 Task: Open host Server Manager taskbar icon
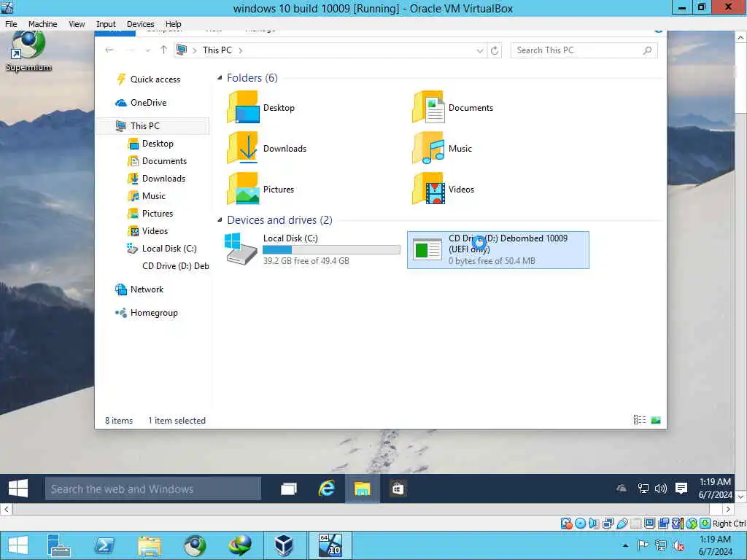pyautogui.click(x=59, y=545)
